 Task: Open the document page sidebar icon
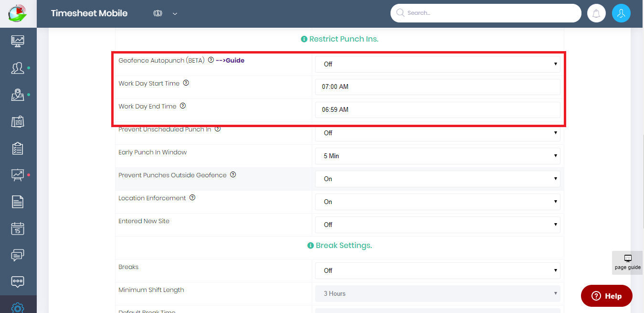18,202
